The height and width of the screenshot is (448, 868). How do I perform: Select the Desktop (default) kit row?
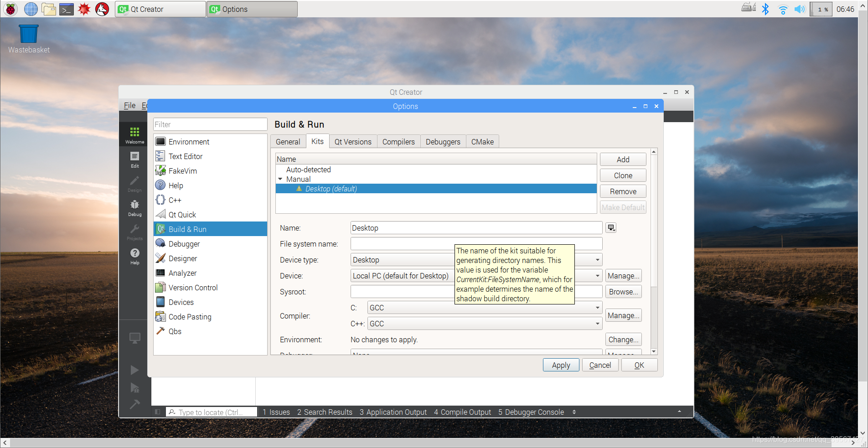tap(436, 189)
